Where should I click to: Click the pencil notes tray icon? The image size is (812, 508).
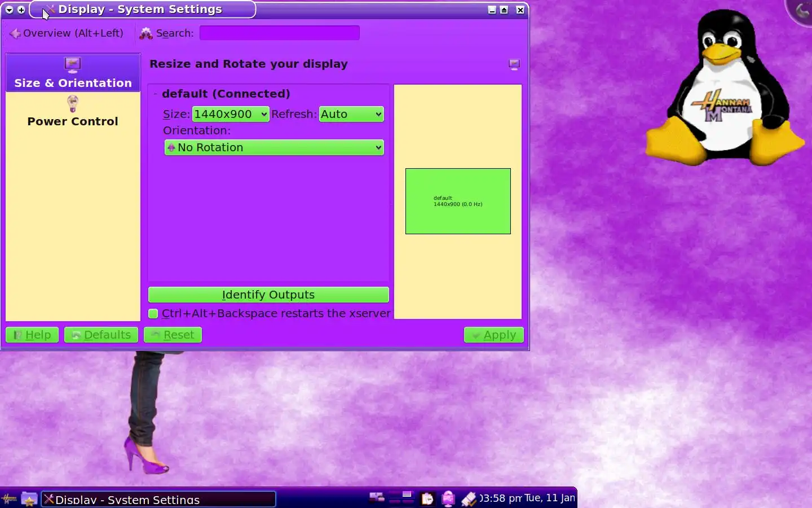(x=469, y=498)
